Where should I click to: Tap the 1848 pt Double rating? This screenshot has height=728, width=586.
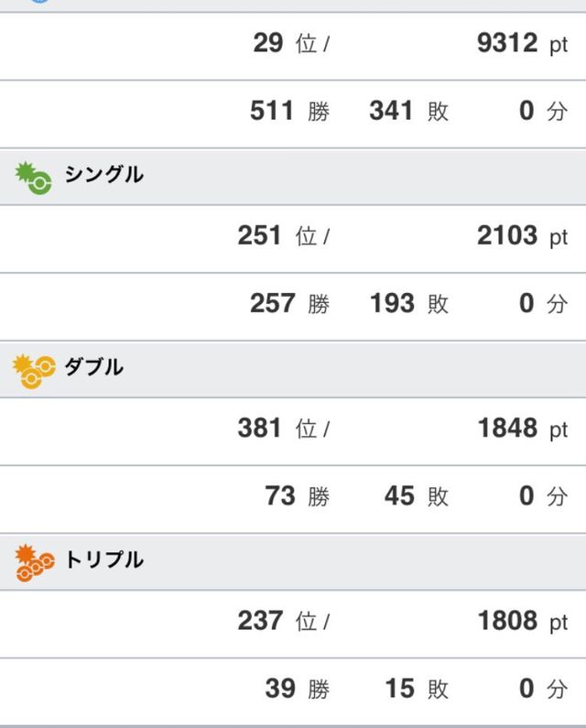pyautogui.click(x=523, y=429)
